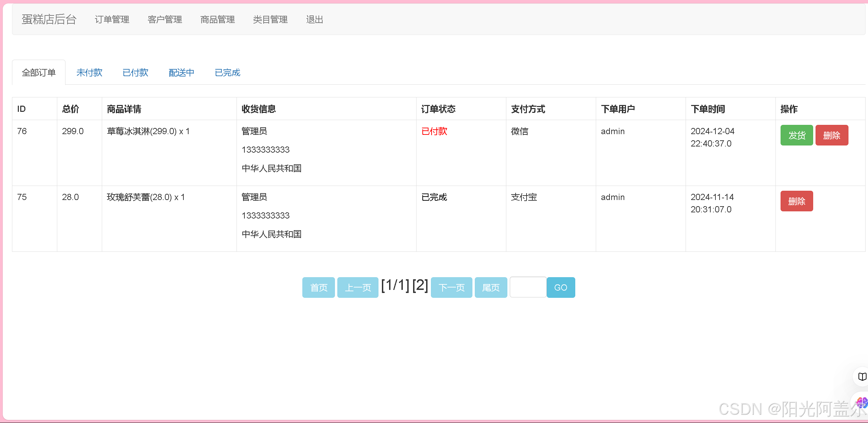Click red 已付款 status of order 76
Viewport: 868px width, 423px height.
[434, 131]
